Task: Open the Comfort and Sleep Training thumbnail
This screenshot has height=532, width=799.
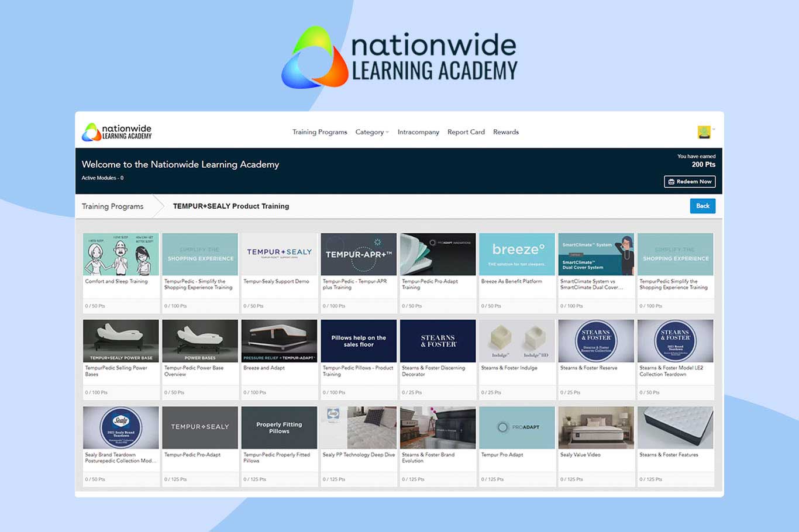Action: pyautogui.click(x=121, y=254)
